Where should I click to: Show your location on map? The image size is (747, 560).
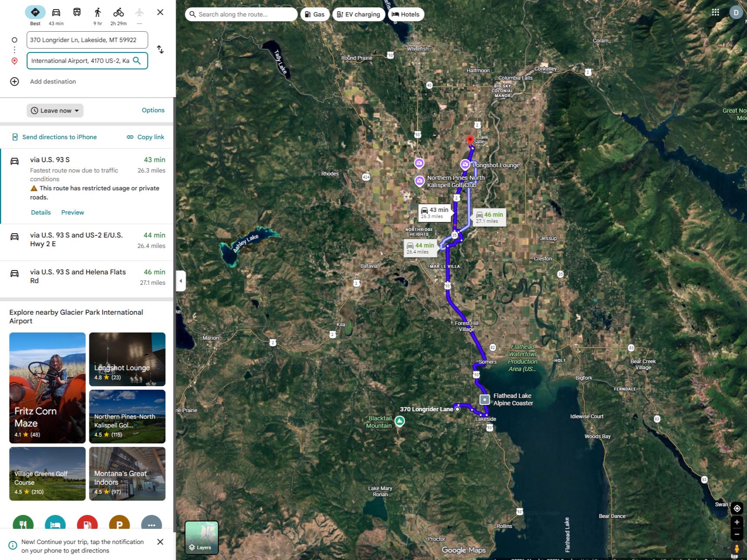coord(737,508)
